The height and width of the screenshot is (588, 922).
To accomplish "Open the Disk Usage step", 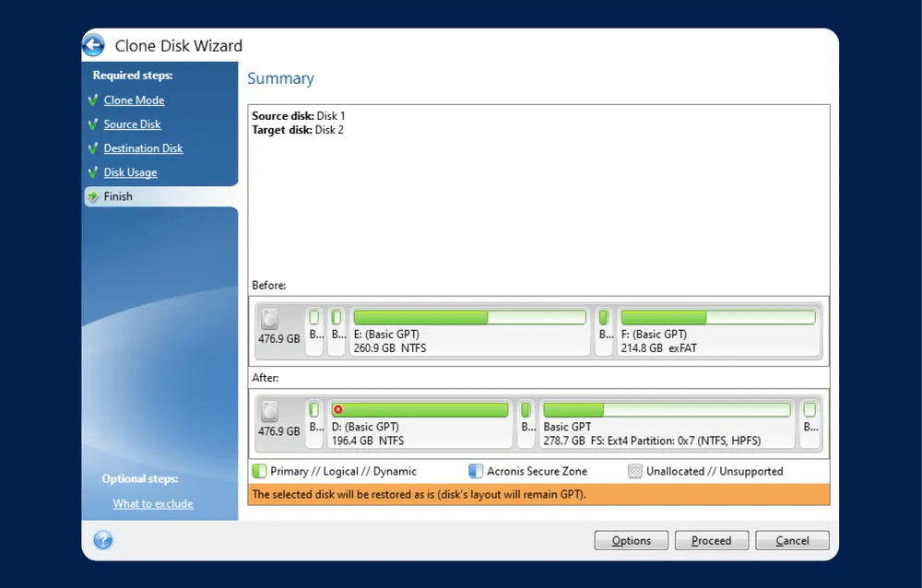I will coord(130,172).
